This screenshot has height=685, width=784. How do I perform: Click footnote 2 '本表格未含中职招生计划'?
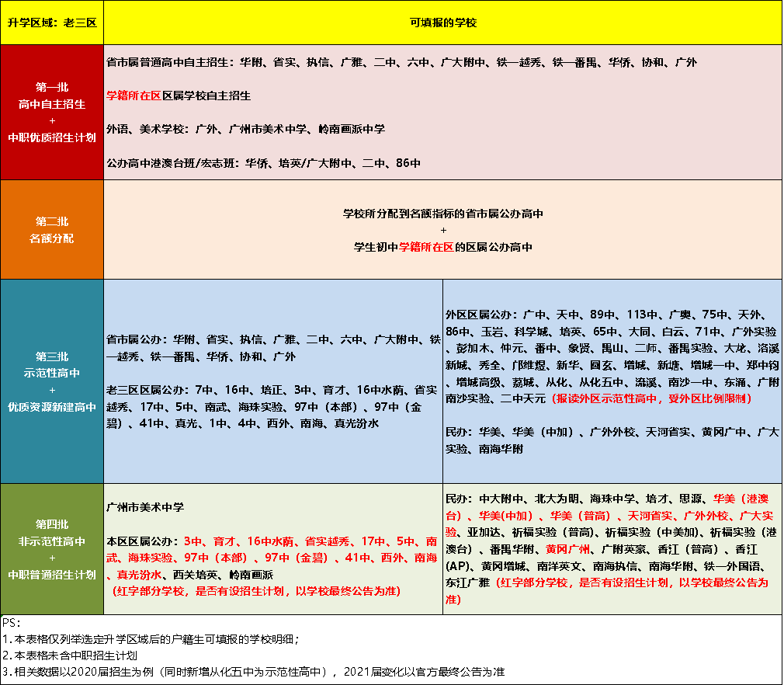[70, 655]
